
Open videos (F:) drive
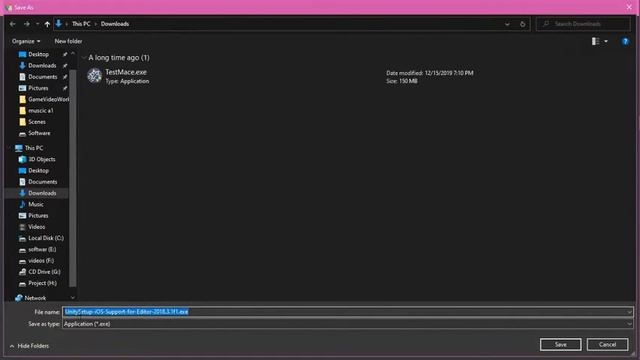tap(41, 260)
